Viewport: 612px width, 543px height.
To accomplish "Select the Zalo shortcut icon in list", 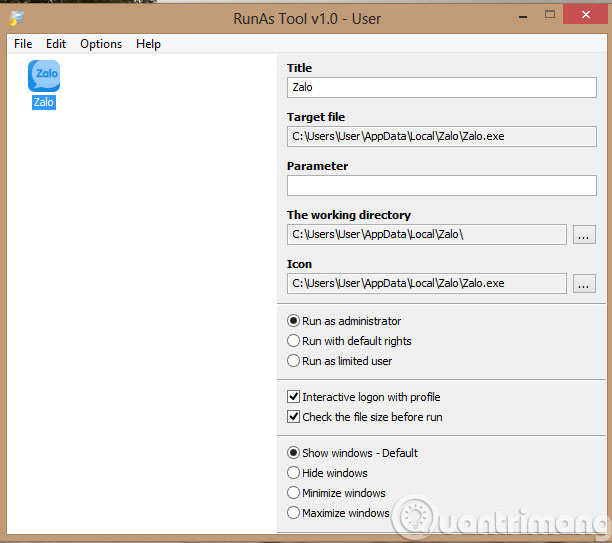I will [44, 76].
